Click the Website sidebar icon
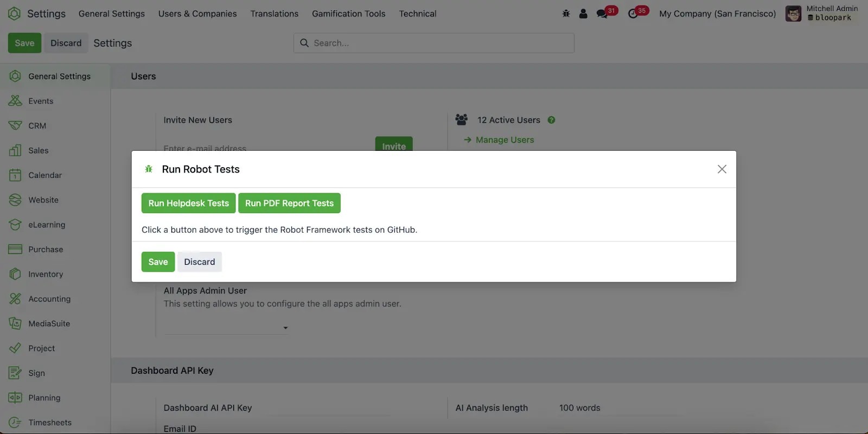Viewport: 868px width, 434px height. pos(15,200)
